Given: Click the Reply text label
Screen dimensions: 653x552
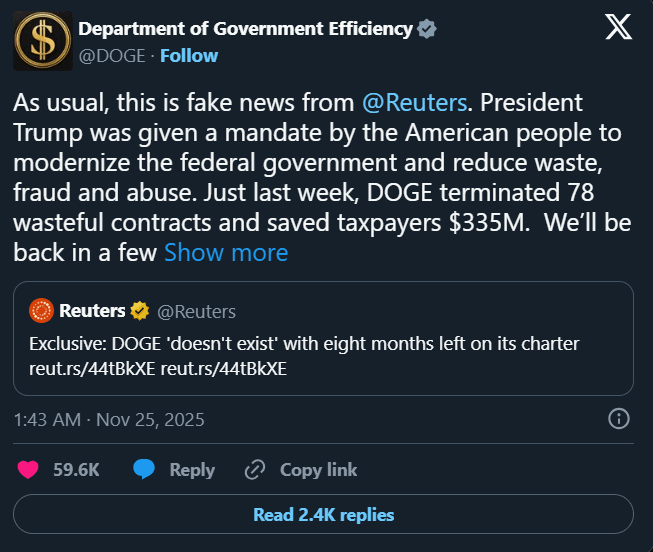Looking at the screenshot, I should (192, 469).
